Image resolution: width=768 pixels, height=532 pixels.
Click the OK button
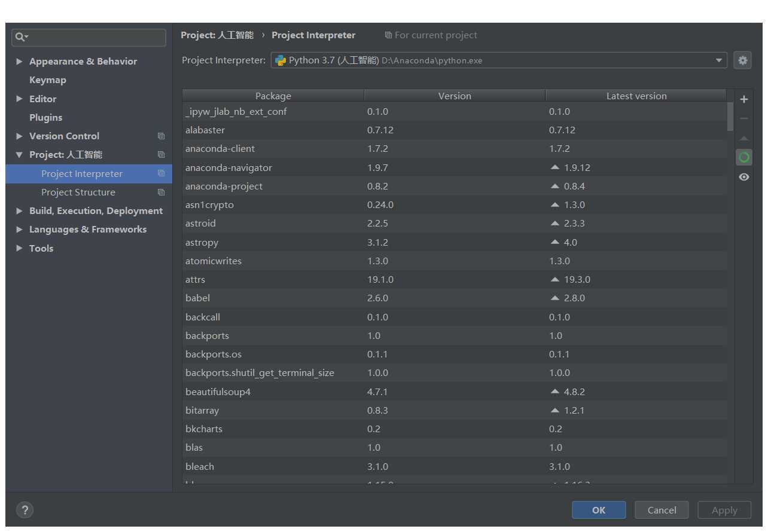tap(599, 510)
